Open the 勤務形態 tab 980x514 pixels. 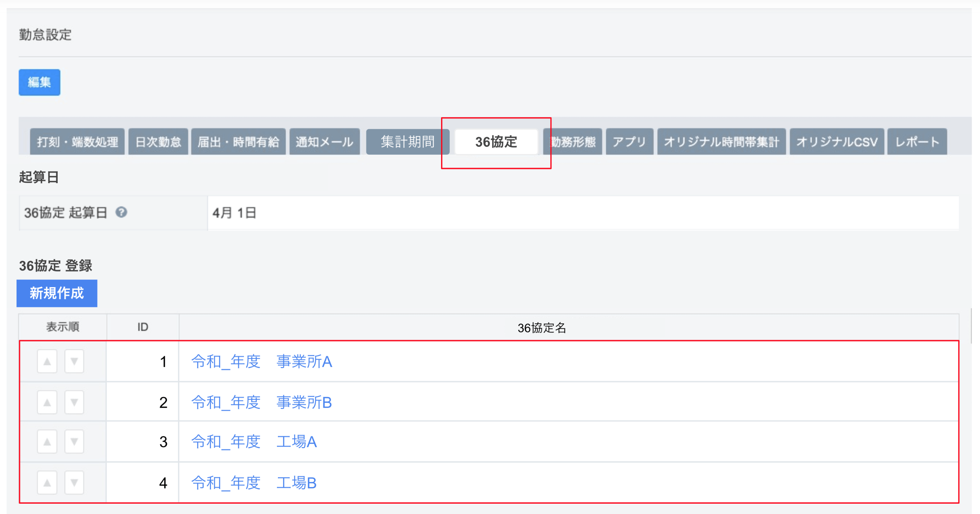[573, 142]
